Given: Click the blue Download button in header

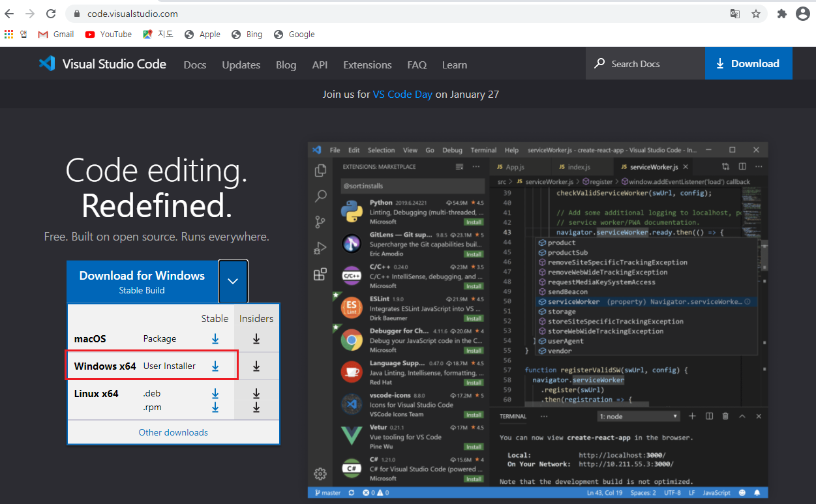Looking at the screenshot, I should [x=749, y=64].
